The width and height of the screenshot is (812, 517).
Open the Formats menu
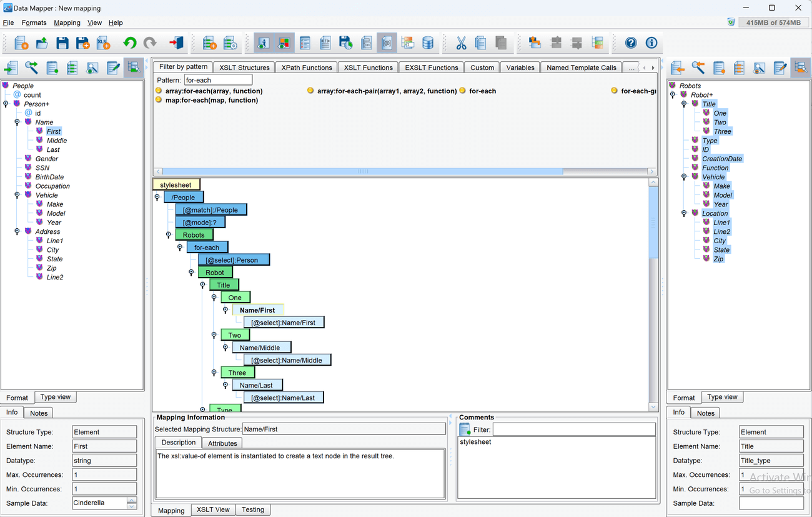pos(34,23)
